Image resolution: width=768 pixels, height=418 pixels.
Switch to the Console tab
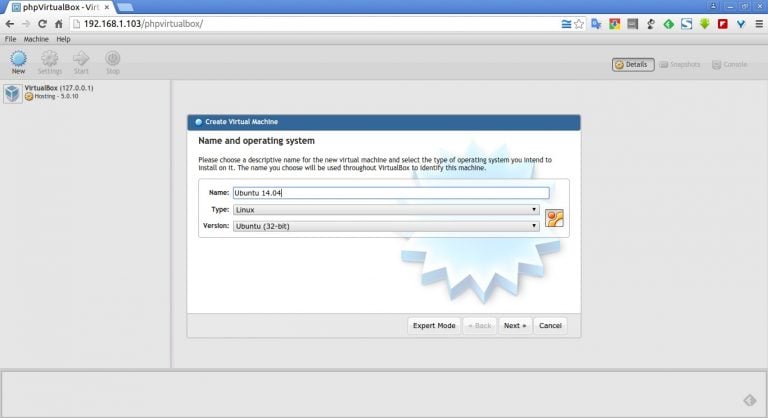730,64
